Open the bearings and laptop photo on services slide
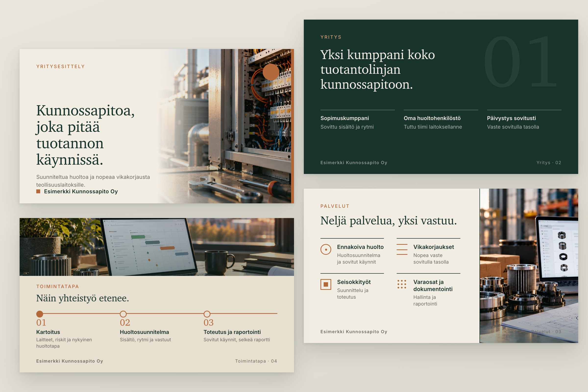The image size is (588, 392). pos(529,266)
